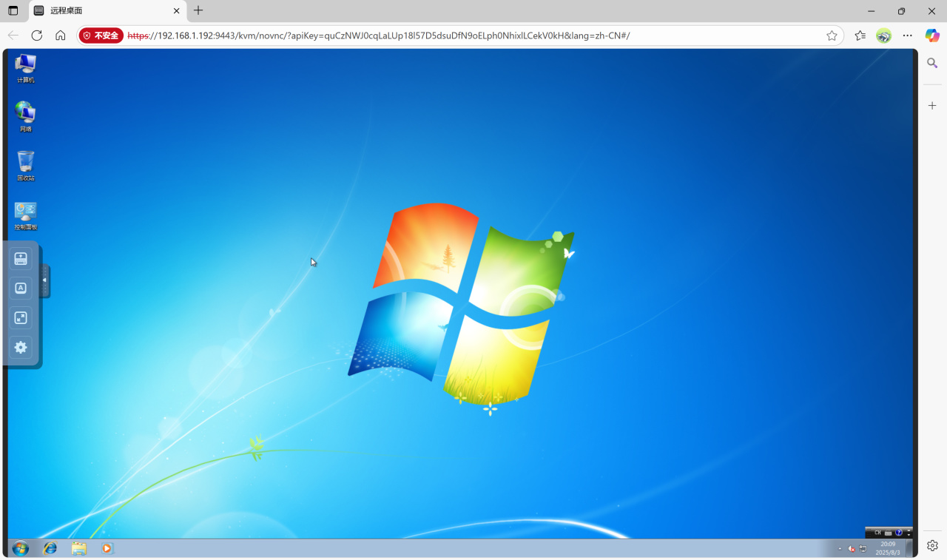The height and width of the screenshot is (560, 947).
Task: Open a new browser tab
Action: (198, 11)
